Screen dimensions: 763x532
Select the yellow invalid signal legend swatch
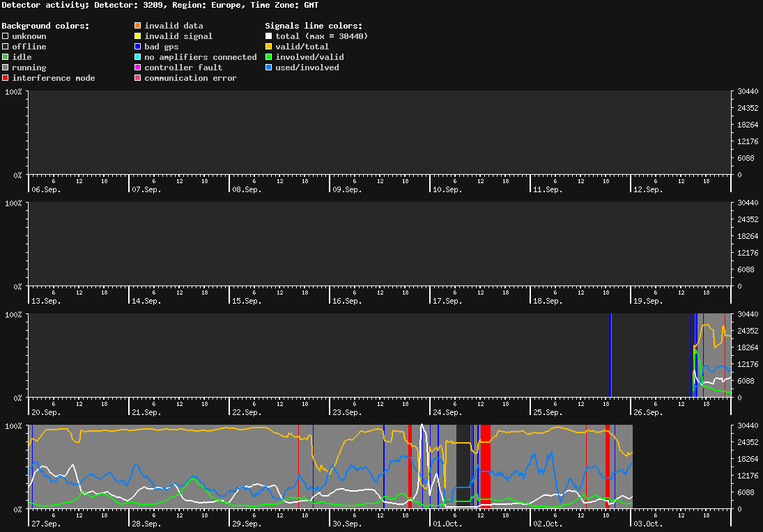coord(137,36)
